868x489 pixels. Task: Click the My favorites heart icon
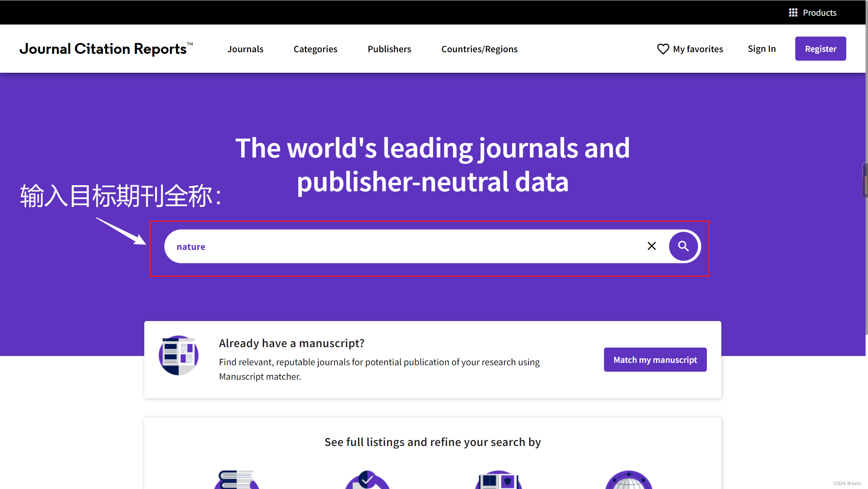(x=663, y=49)
